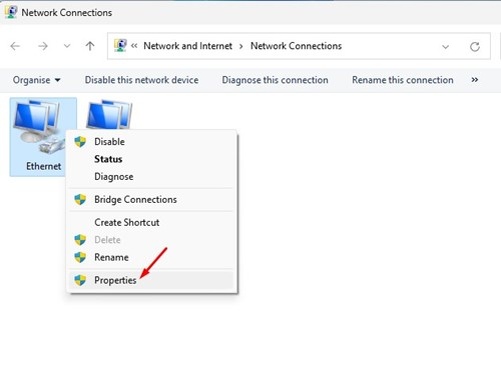Click the shield icon beside Bridge Connections
This screenshot has height=380, width=501.
(80, 200)
